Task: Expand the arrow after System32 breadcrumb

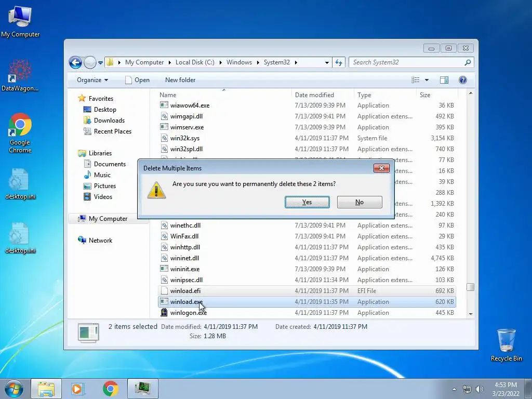Action: tap(296, 62)
